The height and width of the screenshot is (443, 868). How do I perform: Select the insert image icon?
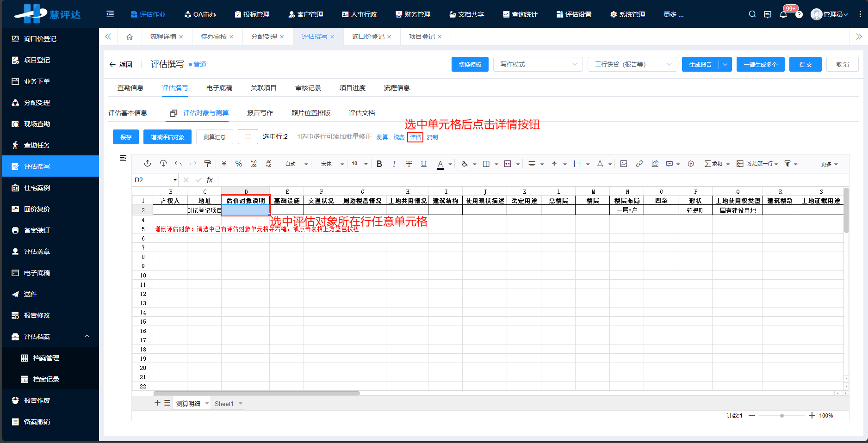(624, 164)
